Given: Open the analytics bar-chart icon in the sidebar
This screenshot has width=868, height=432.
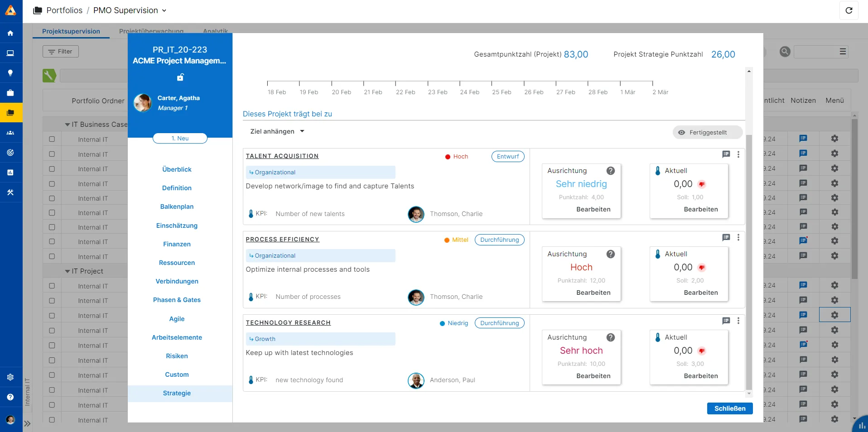Looking at the screenshot, I should coord(10,173).
